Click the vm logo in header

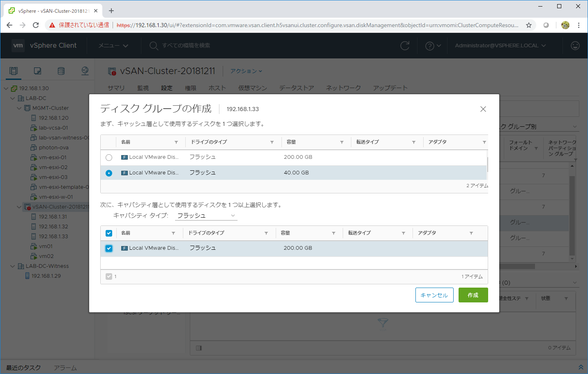[x=18, y=46]
